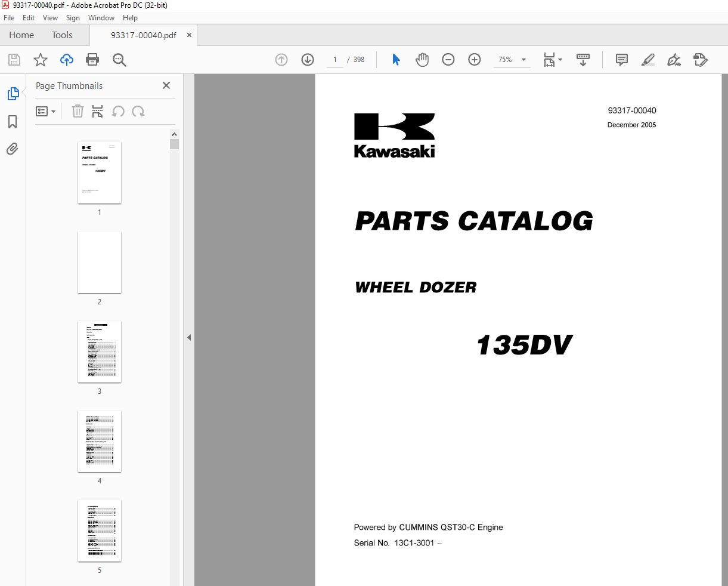Select page 4 thumbnail
The image size is (728, 586).
pos(100,442)
